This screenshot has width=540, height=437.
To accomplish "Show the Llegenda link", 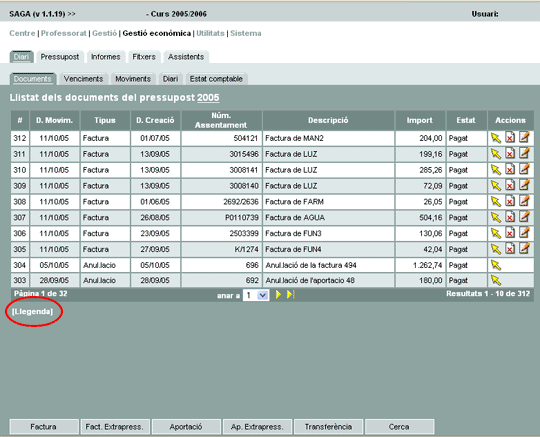I will click(x=32, y=312).
